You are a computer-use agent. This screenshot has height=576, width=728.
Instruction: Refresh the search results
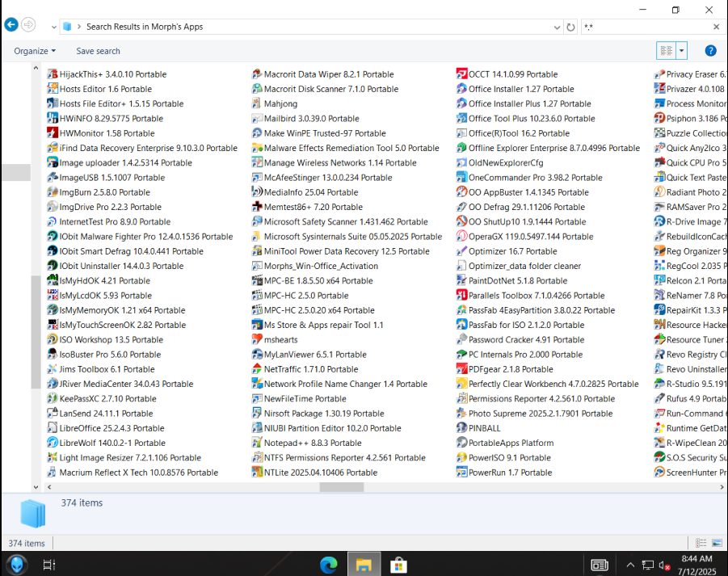pyautogui.click(x=570, y=27)
